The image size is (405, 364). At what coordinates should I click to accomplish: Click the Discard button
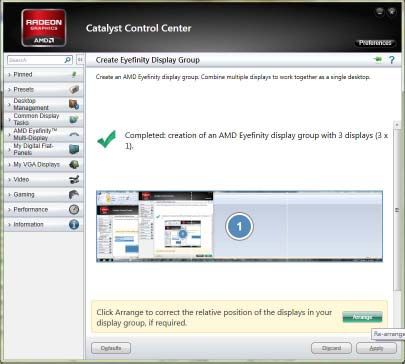click(331, 348)
